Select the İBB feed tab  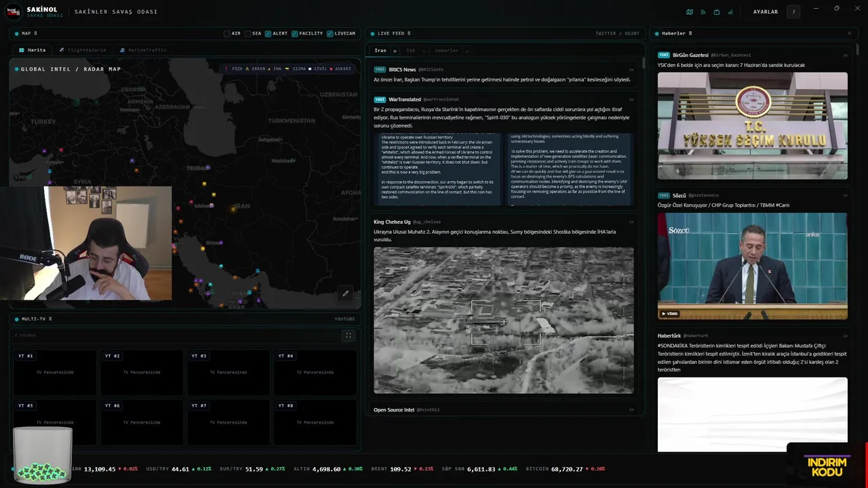pyautogui.click(x=411, y=51)
